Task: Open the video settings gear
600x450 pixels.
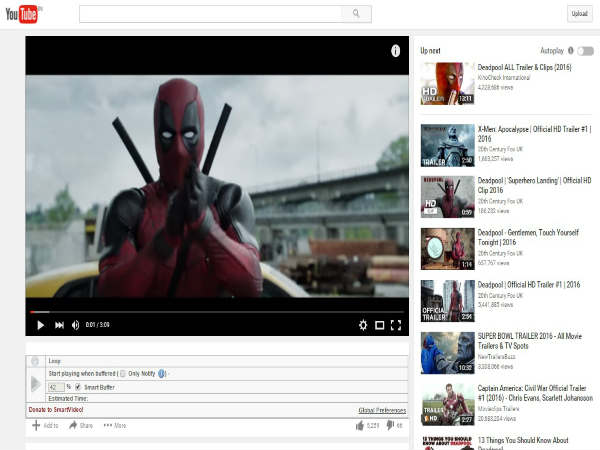Action: (363, 325)
